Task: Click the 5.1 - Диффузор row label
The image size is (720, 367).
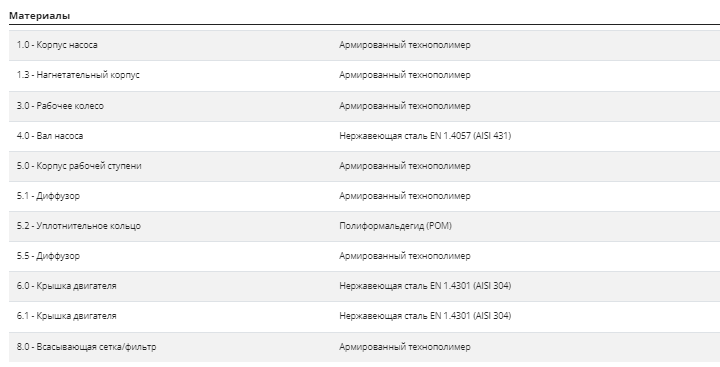Action: point(48,196)
